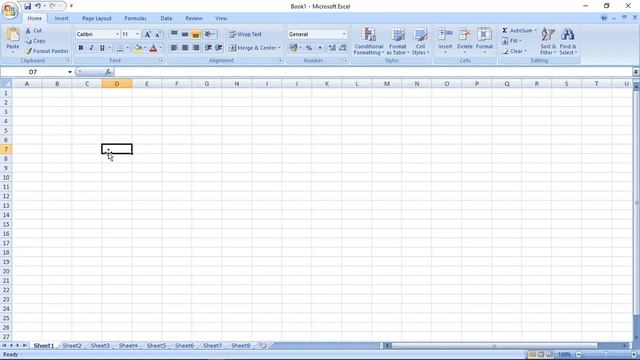Image resolution: width=640 pixels, height=360 pixels.
Task: Toggle Italic formatting
Action: (x=91, y=48)
